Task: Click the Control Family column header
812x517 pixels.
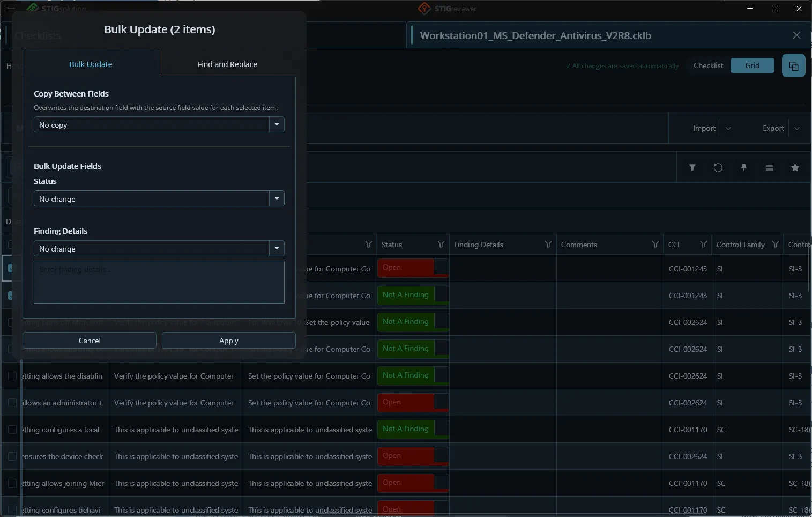Action: click(740, 245)
